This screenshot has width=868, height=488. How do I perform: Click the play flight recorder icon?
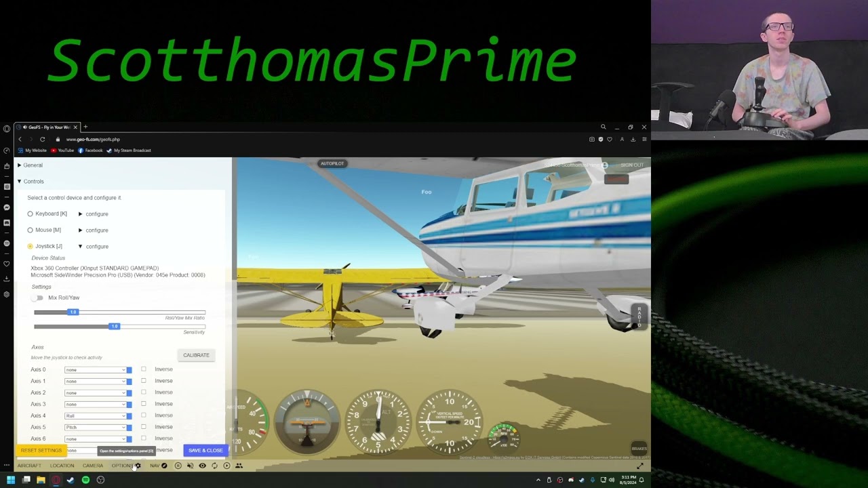(x=226, y=466)
